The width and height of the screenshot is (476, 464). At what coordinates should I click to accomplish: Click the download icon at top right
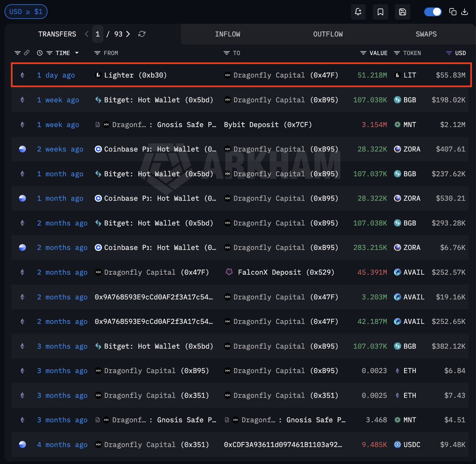point(464,12)
